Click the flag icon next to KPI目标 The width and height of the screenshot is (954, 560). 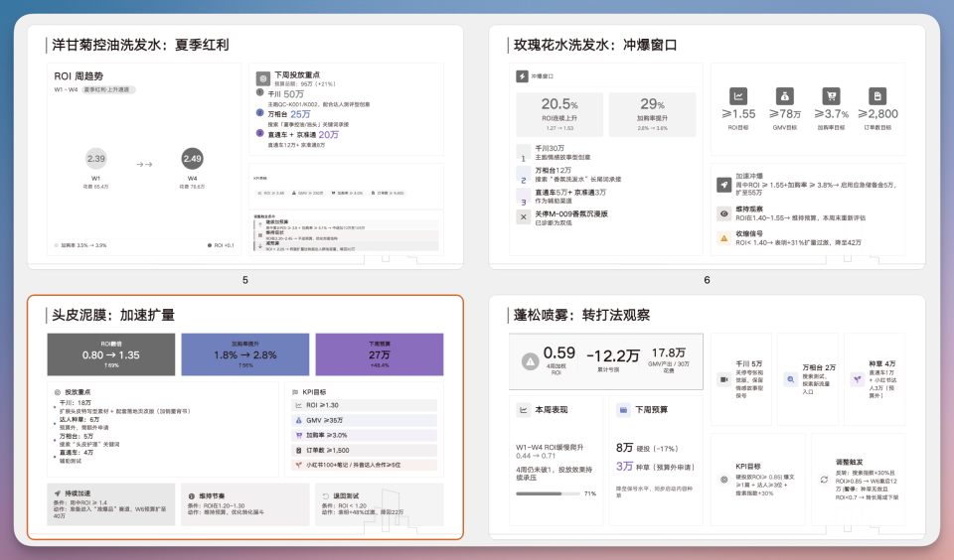[296, 392]
